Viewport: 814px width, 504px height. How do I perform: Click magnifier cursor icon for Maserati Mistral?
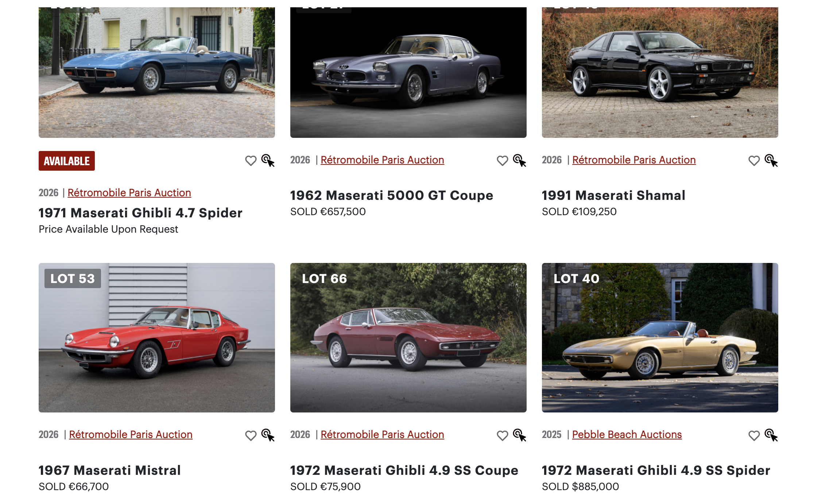(x=268, y=435)
